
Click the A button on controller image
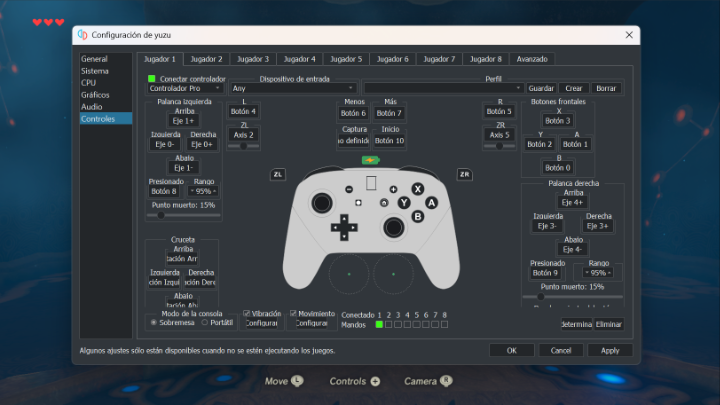(x=431, y=202)
